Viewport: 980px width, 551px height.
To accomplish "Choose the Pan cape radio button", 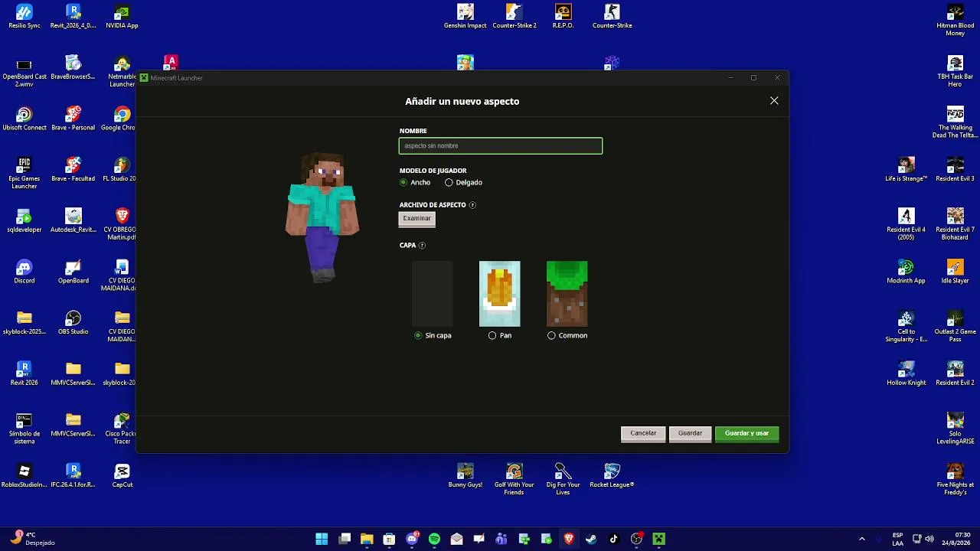I will [492, 335].
